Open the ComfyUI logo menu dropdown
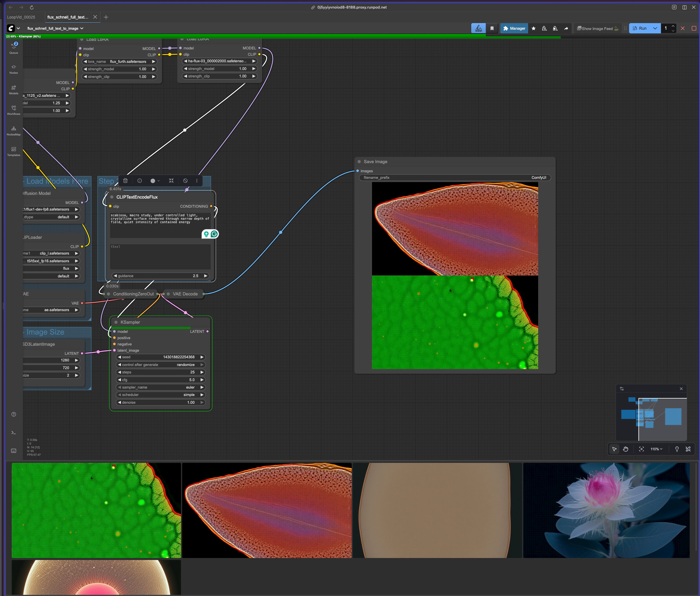Viewport: 700px width, 596px height. point(13,28)
